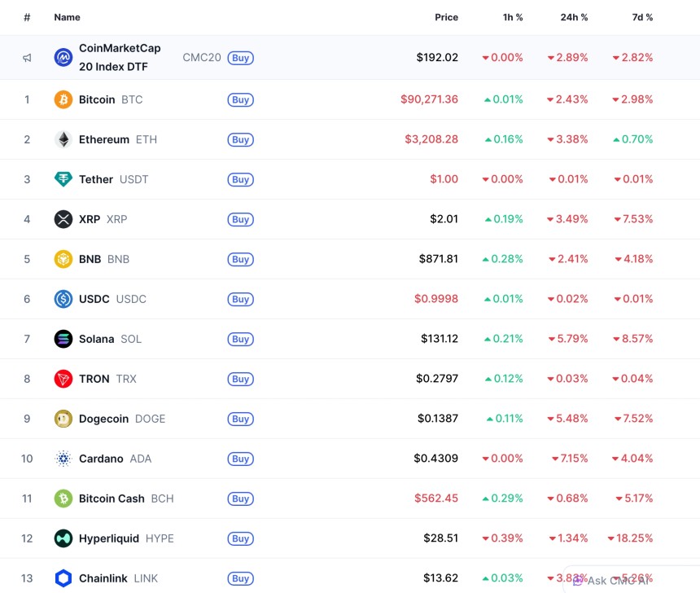
Task: Sort coins by the Name header
Action: click(67, 17)
